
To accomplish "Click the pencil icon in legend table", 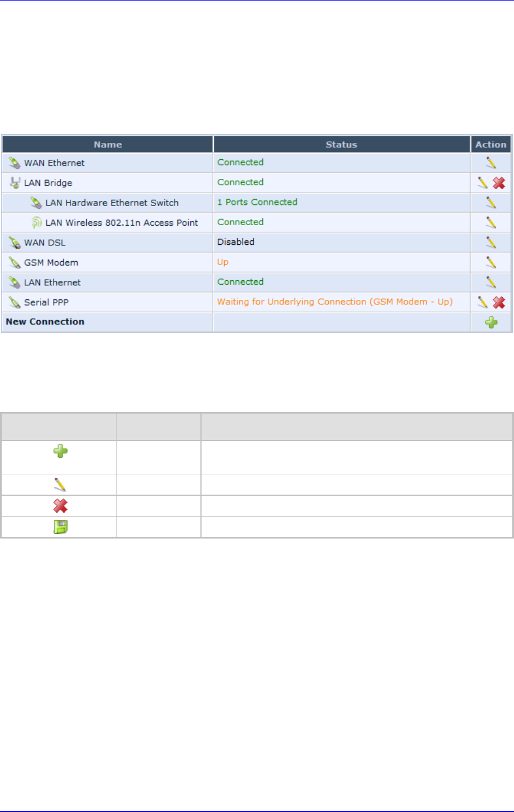I will (x=60, y=484).
